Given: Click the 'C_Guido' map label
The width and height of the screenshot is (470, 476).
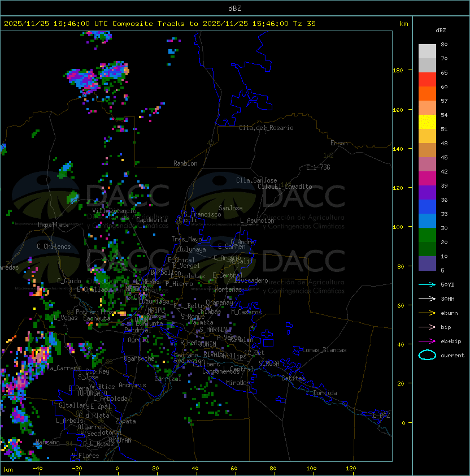Looking at the screenshot, I should click(x=69, y=281).
